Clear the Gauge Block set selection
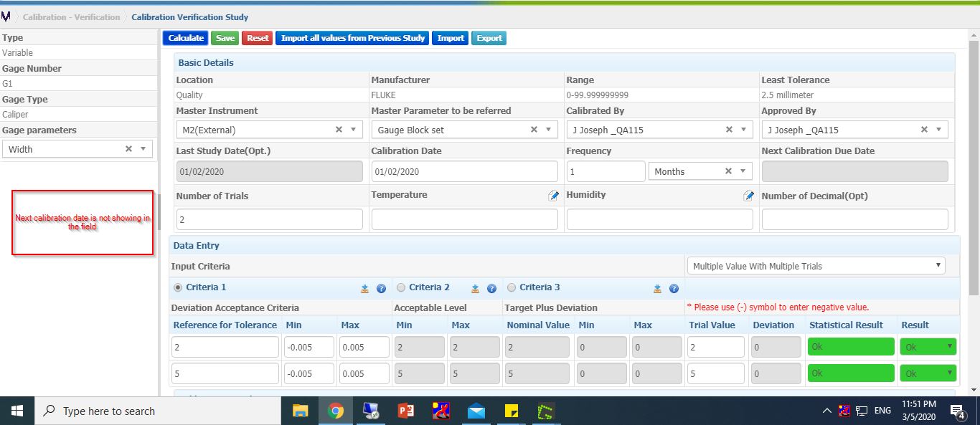980x425 pixels. (534, 130)
